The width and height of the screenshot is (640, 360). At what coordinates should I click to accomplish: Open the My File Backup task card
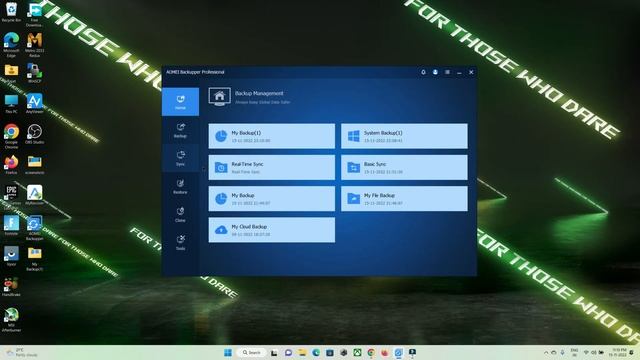(404, 199)
